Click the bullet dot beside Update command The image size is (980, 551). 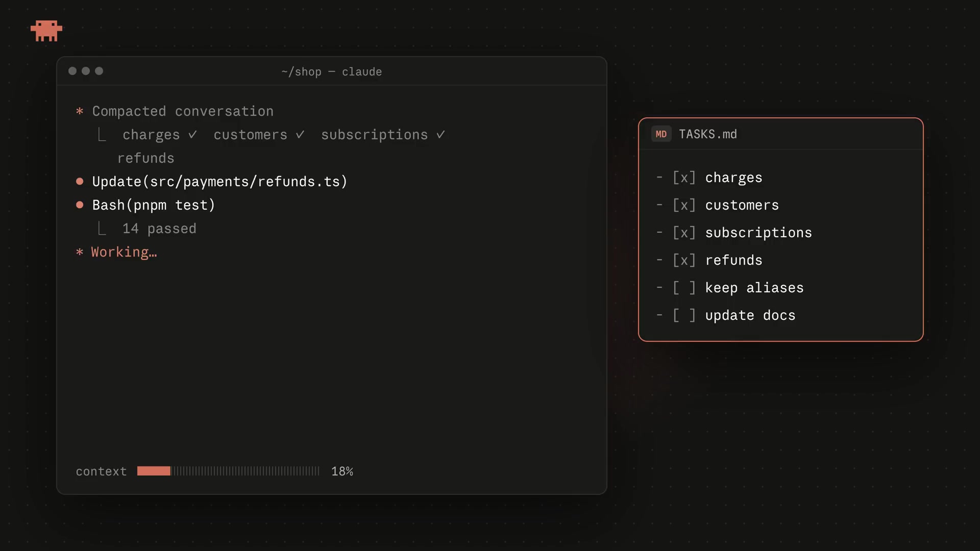click(80, 181)
